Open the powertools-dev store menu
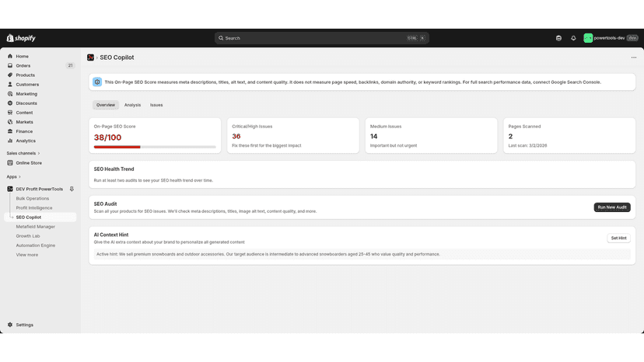 (x=611, y=38)
